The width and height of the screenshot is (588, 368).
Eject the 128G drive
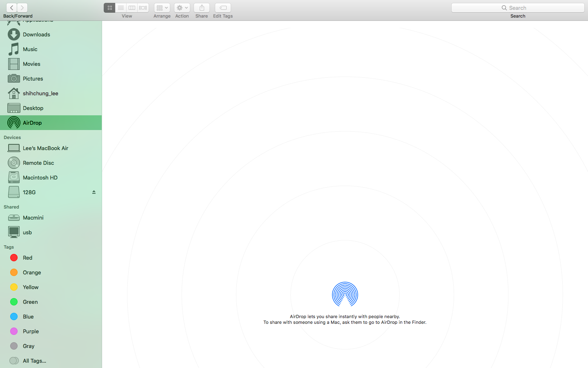click(94, 192)
